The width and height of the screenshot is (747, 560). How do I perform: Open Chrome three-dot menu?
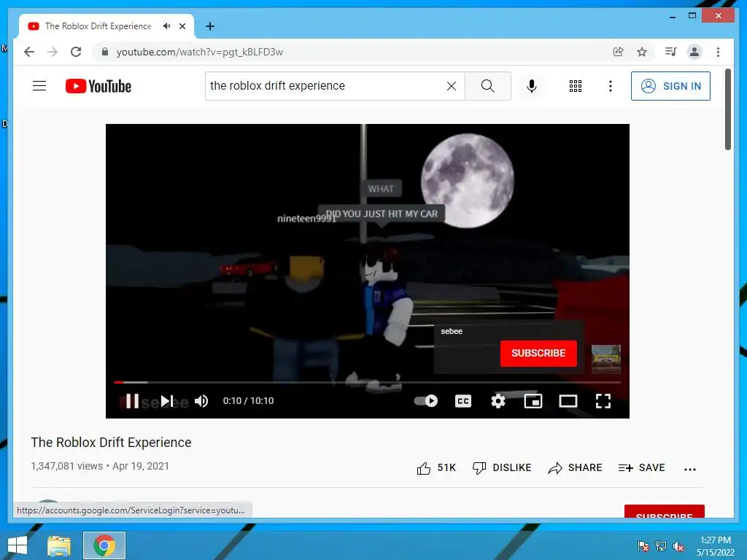[x=718, y=52]
